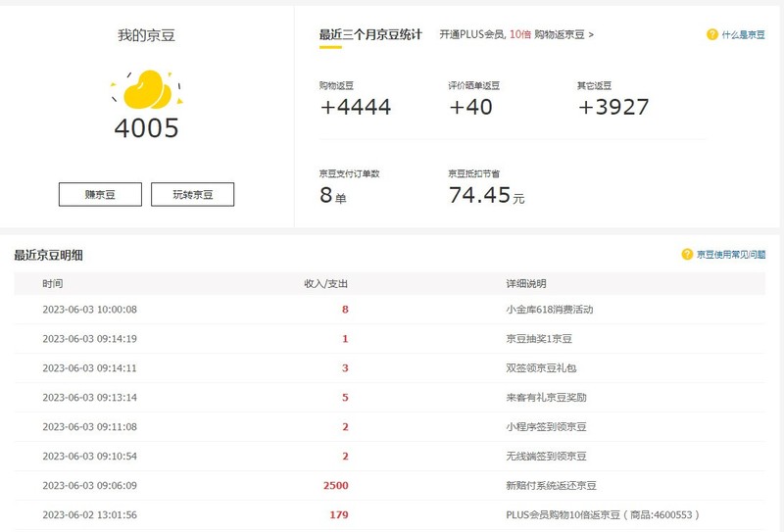Click the 详细说明 column header
The image size is (784, 532).
526,284
